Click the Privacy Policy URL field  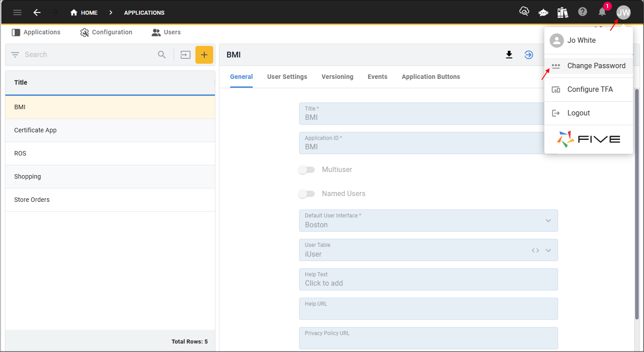tap(428, 338)
